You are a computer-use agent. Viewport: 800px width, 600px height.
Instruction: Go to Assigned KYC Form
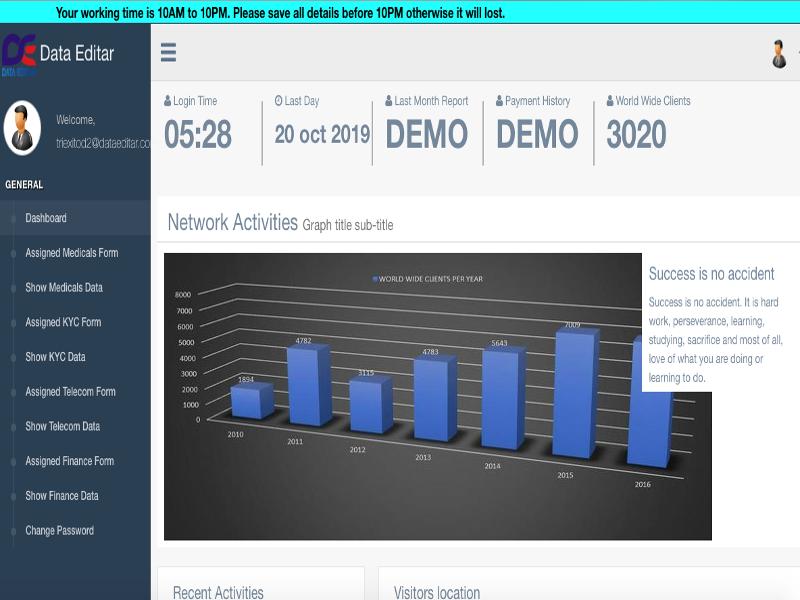point(63,322)
